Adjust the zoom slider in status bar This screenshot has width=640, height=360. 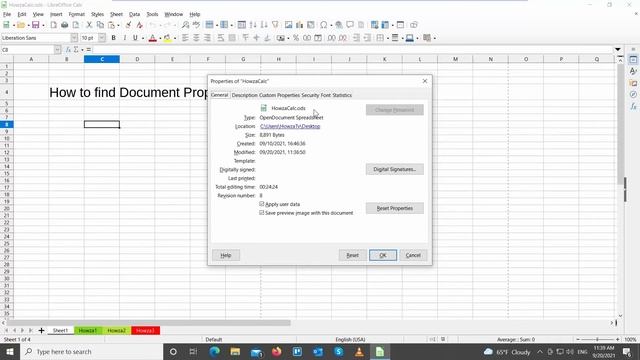pos(597,339)
